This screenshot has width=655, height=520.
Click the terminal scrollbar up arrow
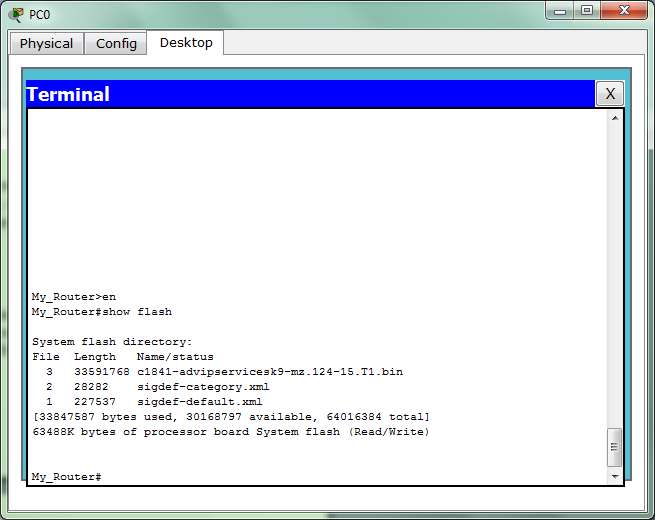[x=615, y=118]
